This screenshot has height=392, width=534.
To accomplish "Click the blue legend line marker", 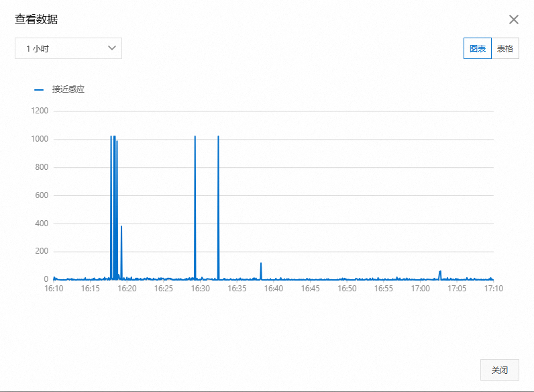I will tap(39, 90).
